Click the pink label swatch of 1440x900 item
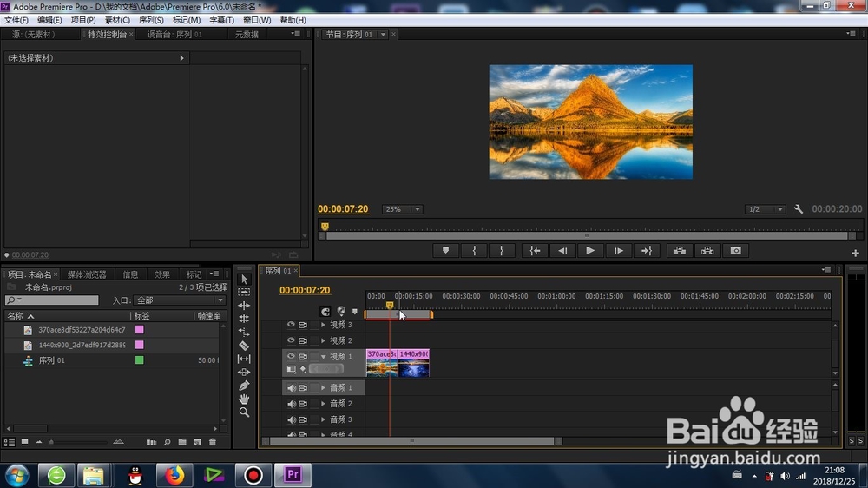 [x=140, y=345]
